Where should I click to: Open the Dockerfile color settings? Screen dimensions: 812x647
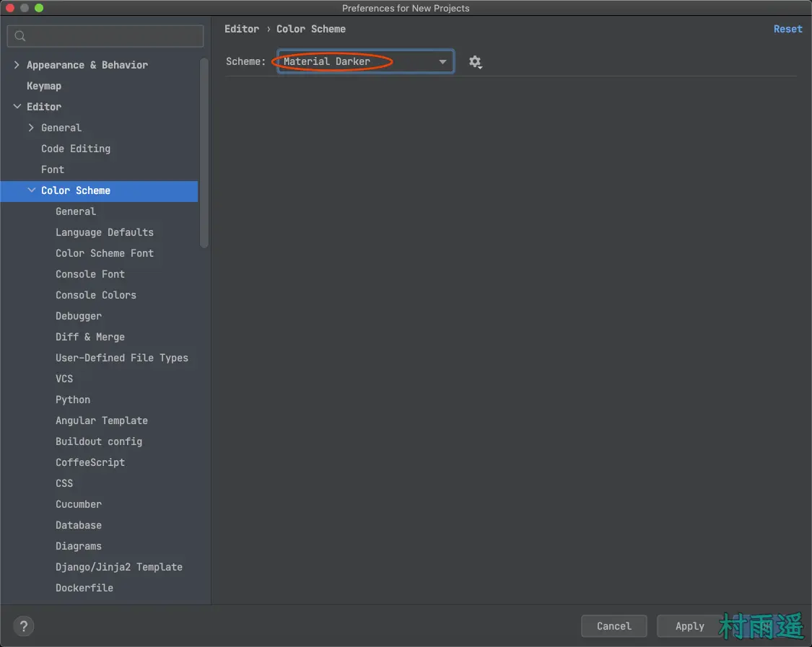84,588
